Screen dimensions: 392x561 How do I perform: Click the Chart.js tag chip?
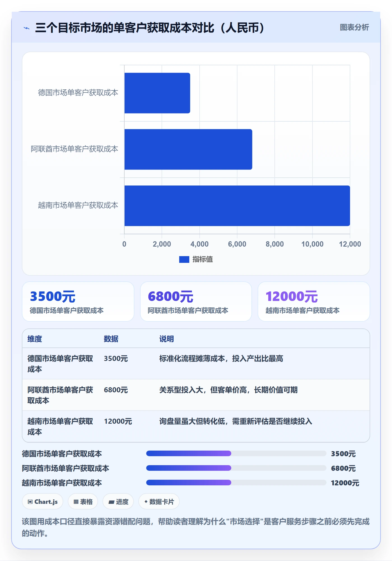point(43,502)
